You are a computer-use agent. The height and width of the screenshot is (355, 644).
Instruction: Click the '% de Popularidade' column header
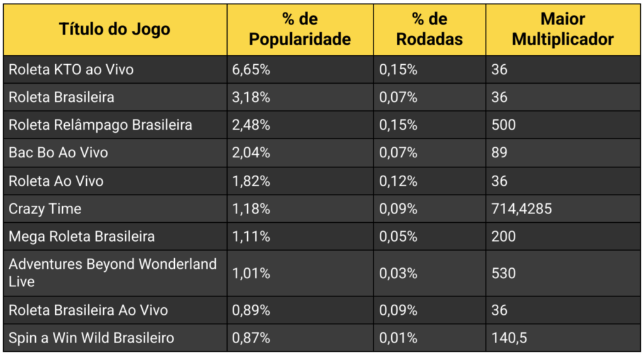click(x=299, y=30)
